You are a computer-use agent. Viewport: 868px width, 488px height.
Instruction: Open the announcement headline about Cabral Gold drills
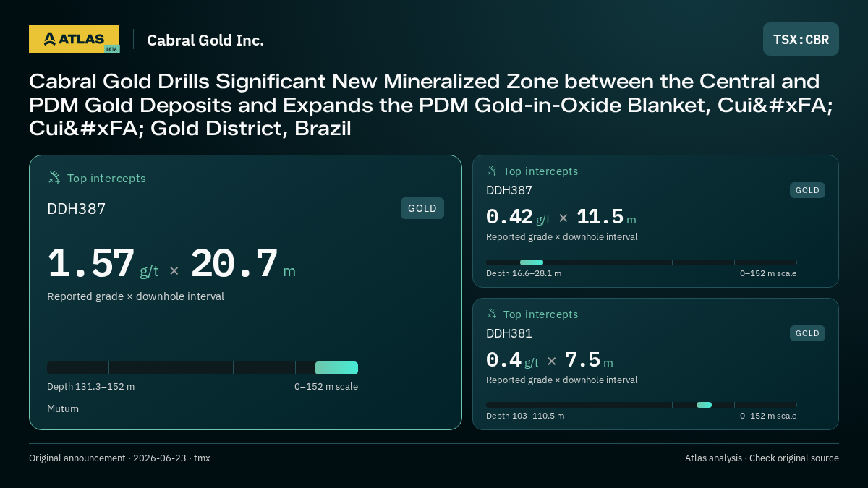pos(431,106)
